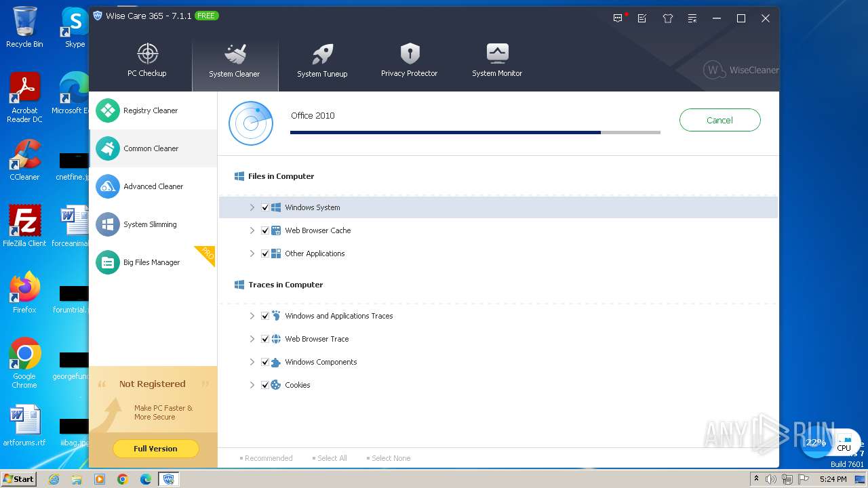868x488 pixels.
Task: Open the feedback message icon in title bar
Action: [618, 18]
